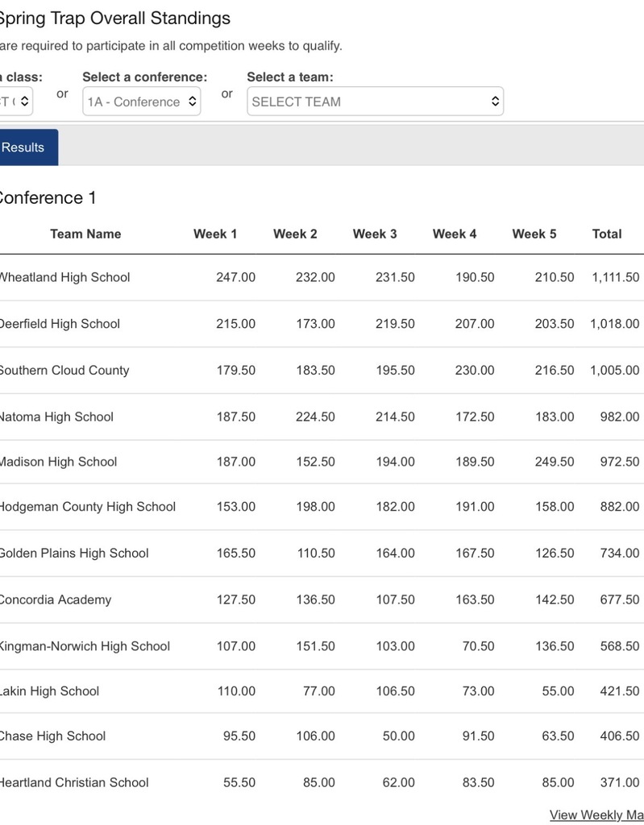Select Golden Plains' Week 2 score 110.50
This screenshot has width=644, height=825.
click(316, 553)
